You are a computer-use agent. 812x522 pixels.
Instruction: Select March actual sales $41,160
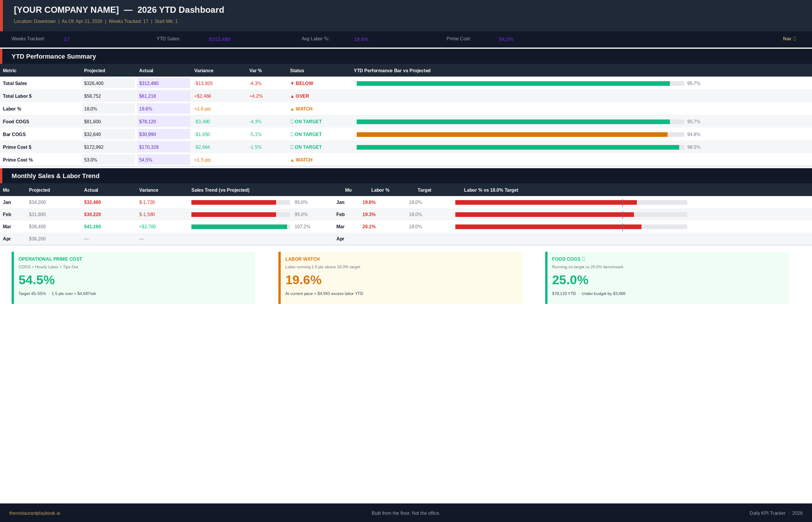(x=92, y=227)
